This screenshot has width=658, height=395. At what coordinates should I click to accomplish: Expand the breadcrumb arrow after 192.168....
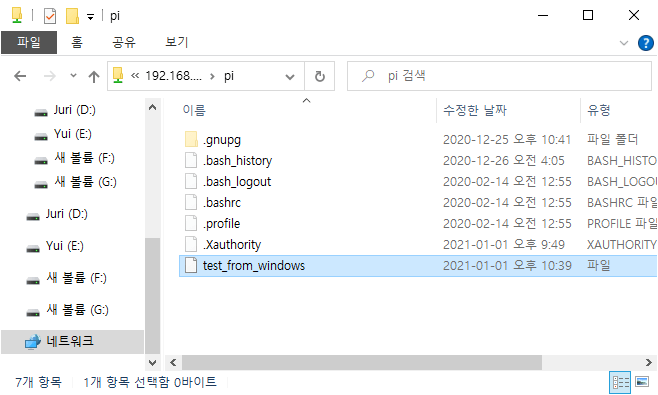[212, 76]
